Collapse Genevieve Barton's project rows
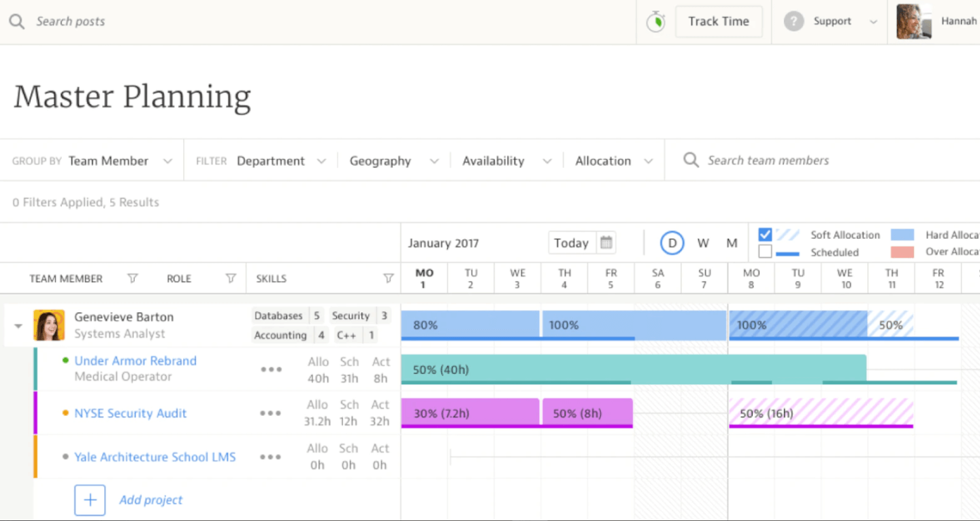The image size is (980, 521). (18, 325)
